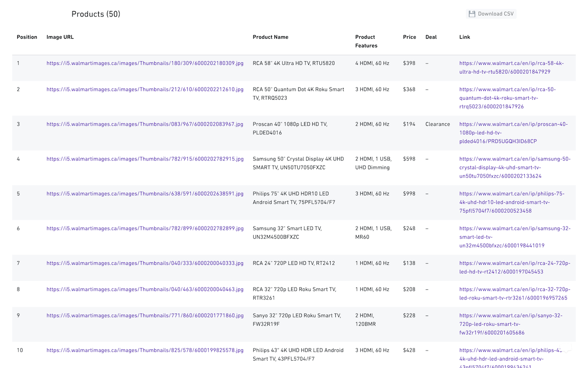This screenshot has height=368, width=588.
Task: Open Walmart link for philips-75-4k-uhd-hdr10
Action: (x=512, y=202)
